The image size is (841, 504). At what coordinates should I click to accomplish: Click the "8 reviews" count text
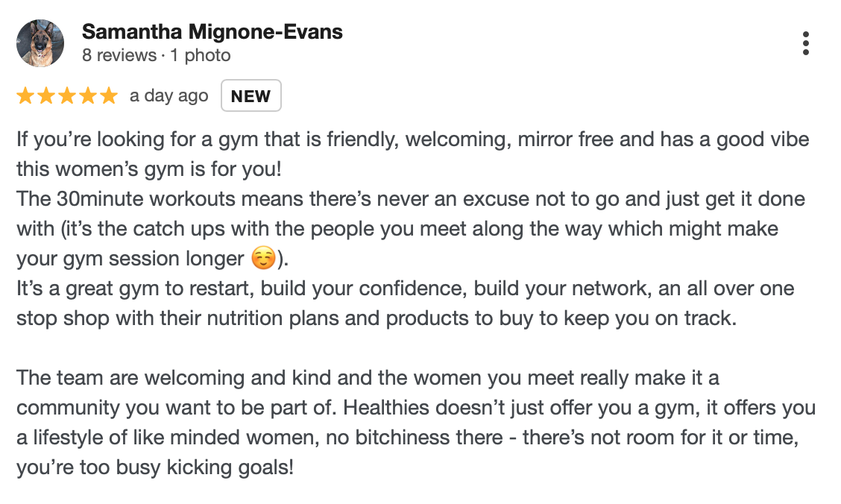coord(119,55)
